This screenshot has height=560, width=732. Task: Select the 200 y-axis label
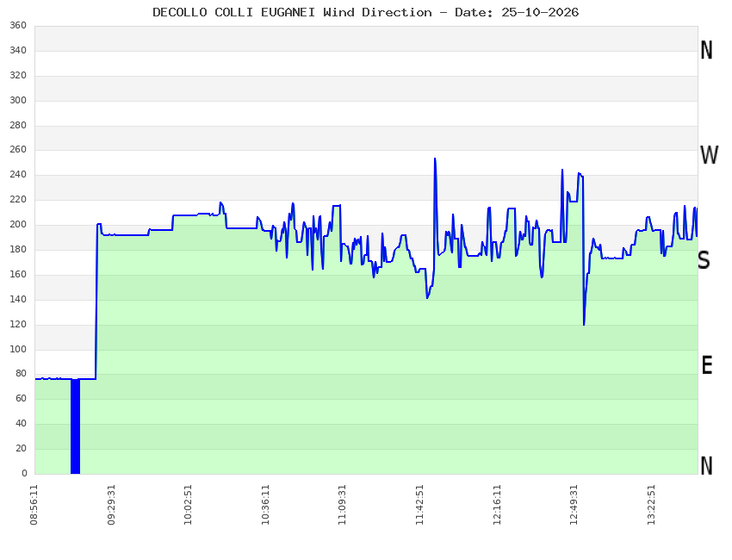point(18,224)
